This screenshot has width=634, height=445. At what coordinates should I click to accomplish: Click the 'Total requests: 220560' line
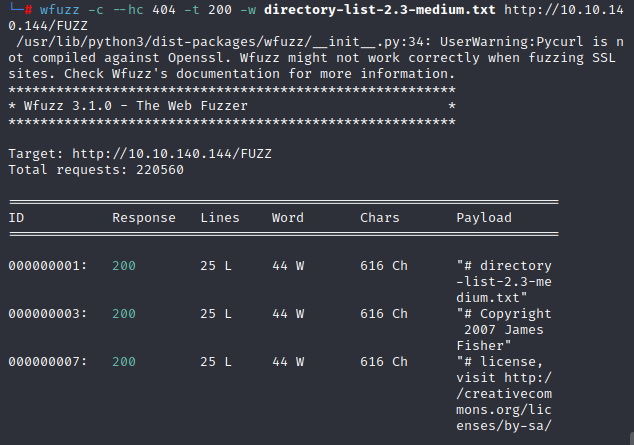96,170
